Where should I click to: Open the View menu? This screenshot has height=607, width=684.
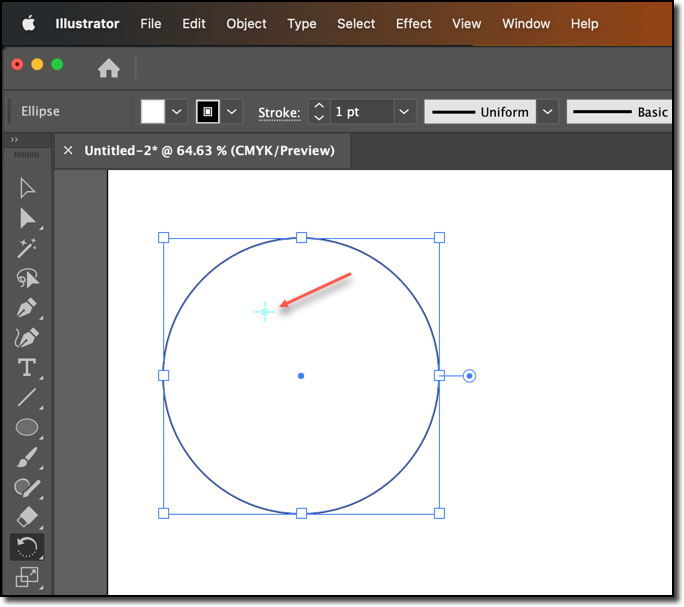466,24
